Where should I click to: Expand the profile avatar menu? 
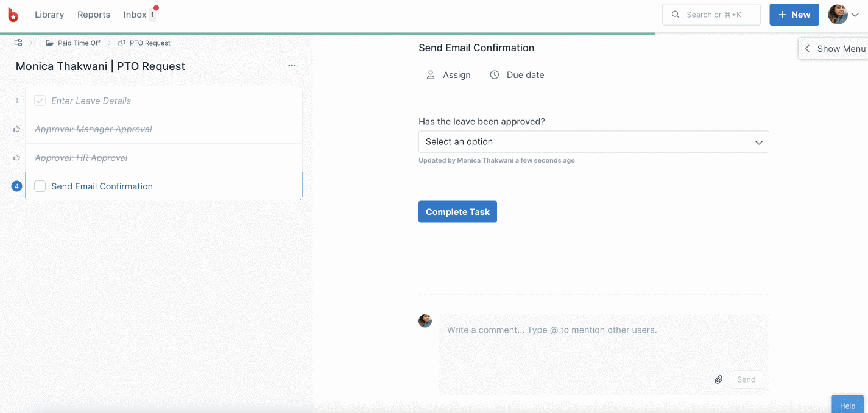click(843, 15)
